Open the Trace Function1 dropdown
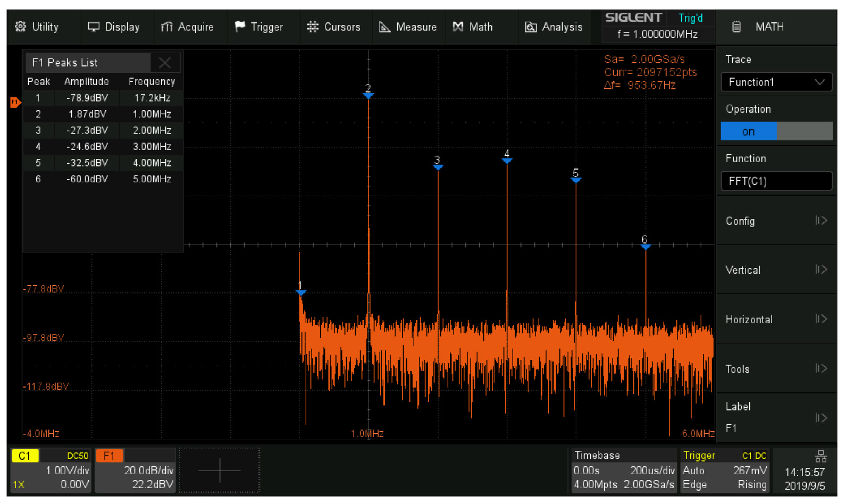 (776, 82)
